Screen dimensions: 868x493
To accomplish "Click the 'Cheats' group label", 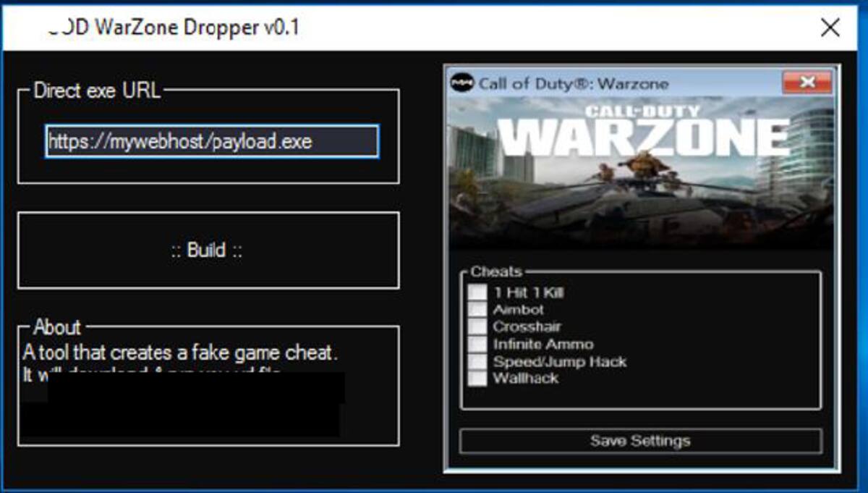I will [x=496, y=271].
